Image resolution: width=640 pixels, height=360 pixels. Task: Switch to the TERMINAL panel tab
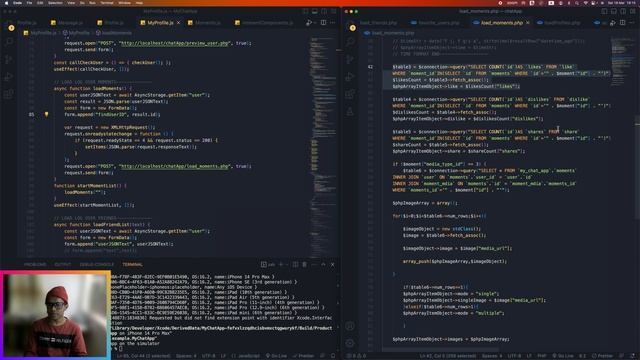[x=132, y=264]
